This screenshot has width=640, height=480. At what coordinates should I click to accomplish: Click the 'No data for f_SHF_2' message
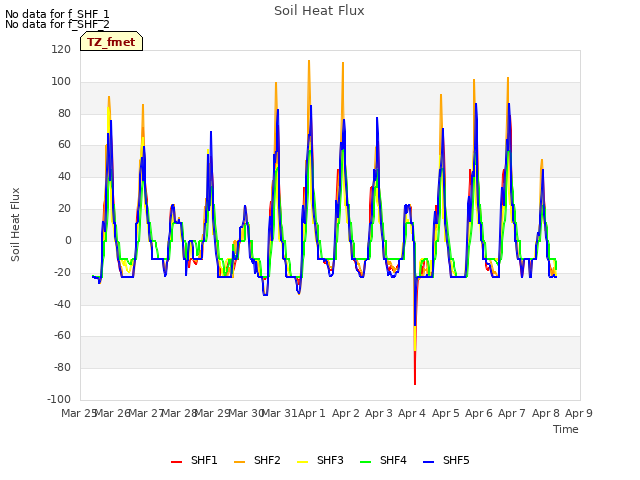(x=57, y=24)
